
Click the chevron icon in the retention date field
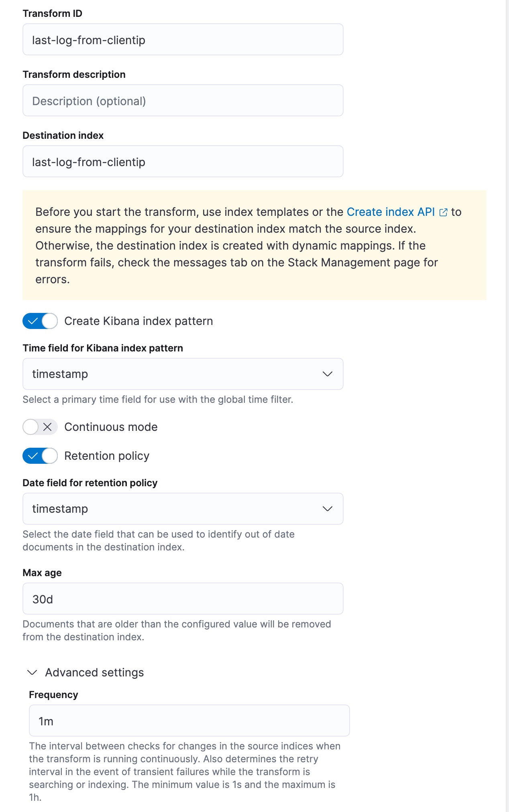click(328, 509)
